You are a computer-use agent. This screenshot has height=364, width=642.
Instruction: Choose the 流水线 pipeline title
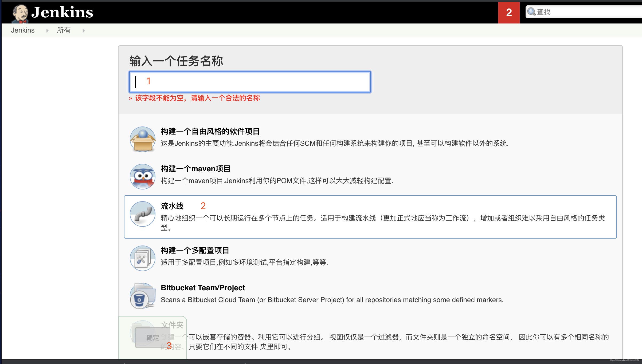tap(172, 206)
